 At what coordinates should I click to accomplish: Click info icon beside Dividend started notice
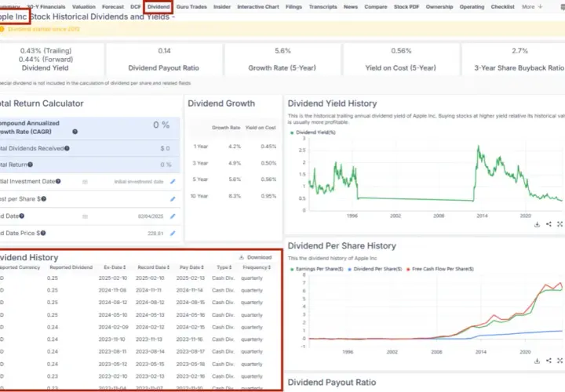[x=2, y=29]
